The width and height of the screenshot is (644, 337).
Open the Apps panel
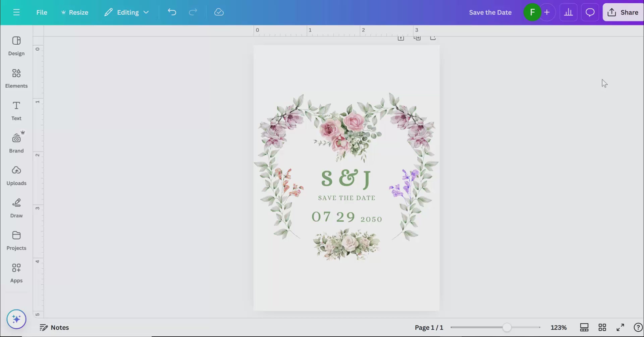[16, 273]
